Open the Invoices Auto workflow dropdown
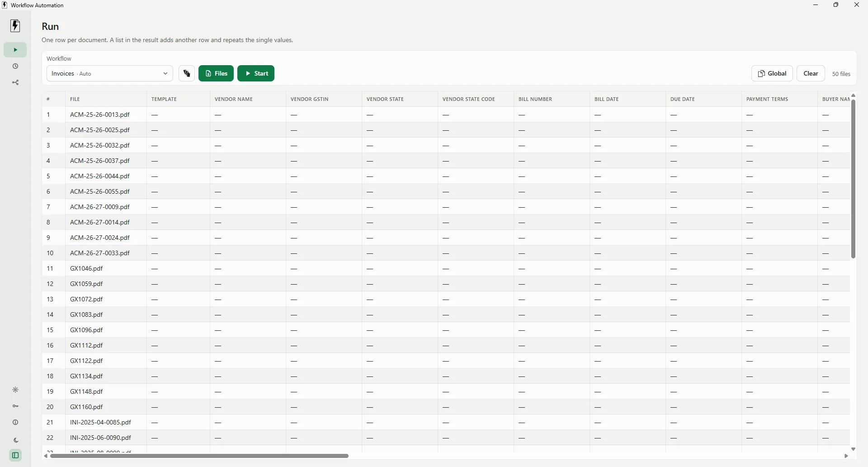 [110, 73]
